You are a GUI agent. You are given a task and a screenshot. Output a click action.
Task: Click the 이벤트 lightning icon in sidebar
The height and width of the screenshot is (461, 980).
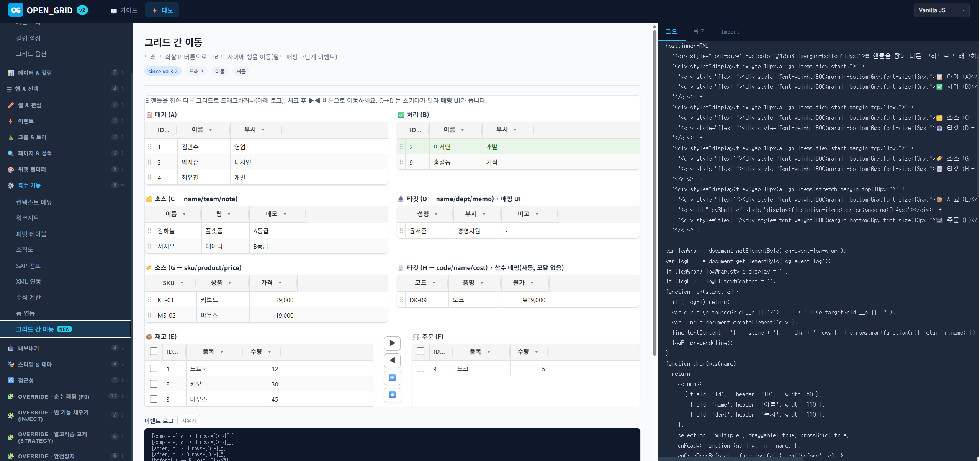[11, 121]
